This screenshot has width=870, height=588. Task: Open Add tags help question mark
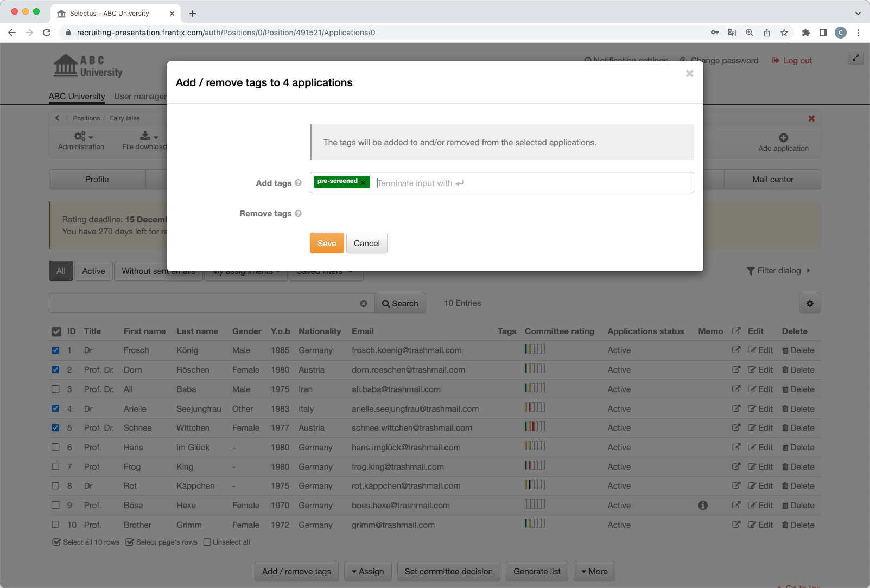coord(298,183)
